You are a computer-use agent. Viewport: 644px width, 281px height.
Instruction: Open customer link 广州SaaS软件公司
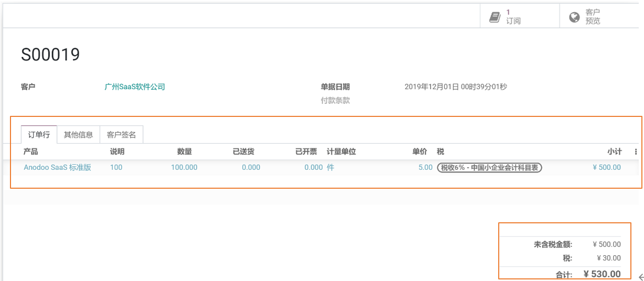tap(135, 87)
